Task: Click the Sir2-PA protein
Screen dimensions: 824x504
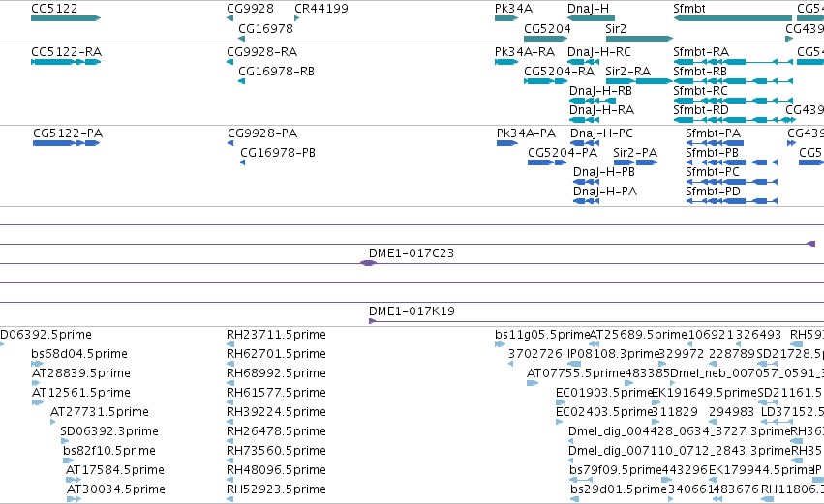Action: [636, 163]
